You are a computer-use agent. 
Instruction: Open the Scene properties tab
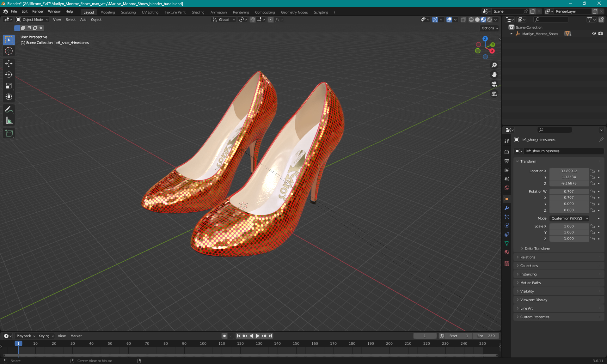point(507,179)
